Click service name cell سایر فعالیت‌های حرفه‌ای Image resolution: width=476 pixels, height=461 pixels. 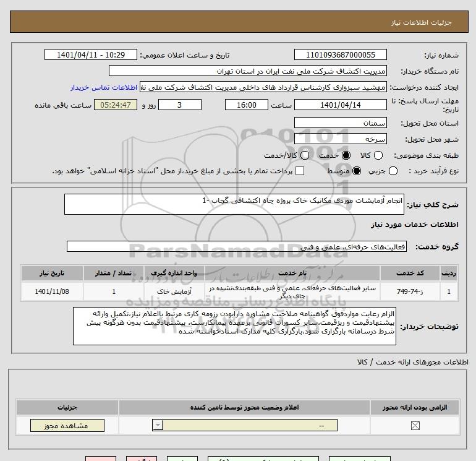tap(292, 291)
